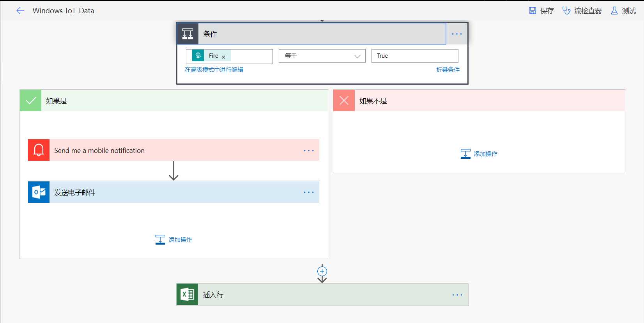644x323 pixels.
Task: Click the 保存 button label
Action: pyautogui.click(x=547, y=11)
